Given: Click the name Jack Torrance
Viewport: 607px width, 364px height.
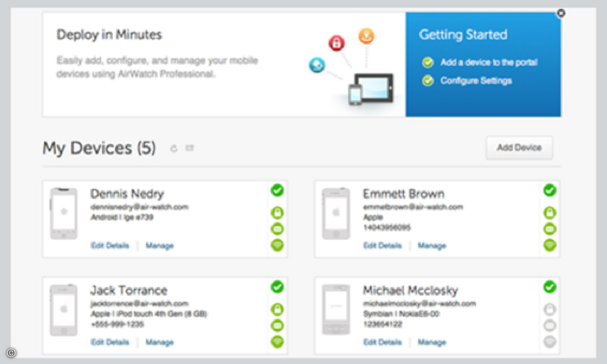Looking at the screenshot, I should tap(128, 290).
